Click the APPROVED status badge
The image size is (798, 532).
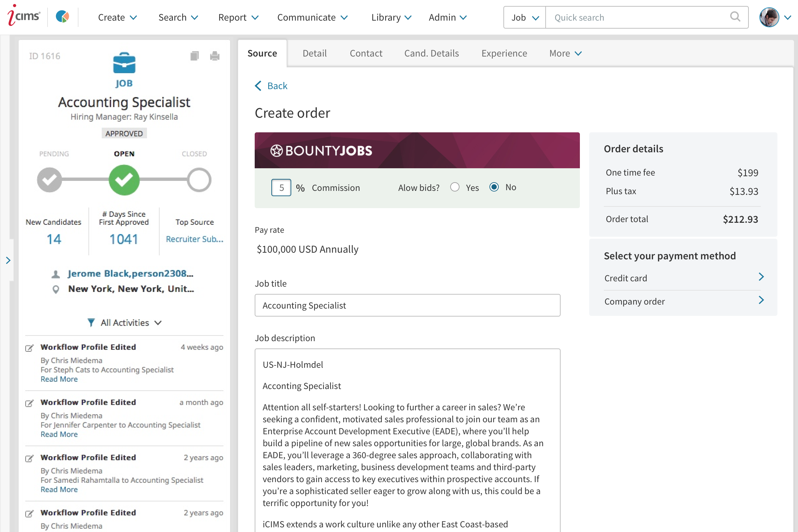click(124, 133)
